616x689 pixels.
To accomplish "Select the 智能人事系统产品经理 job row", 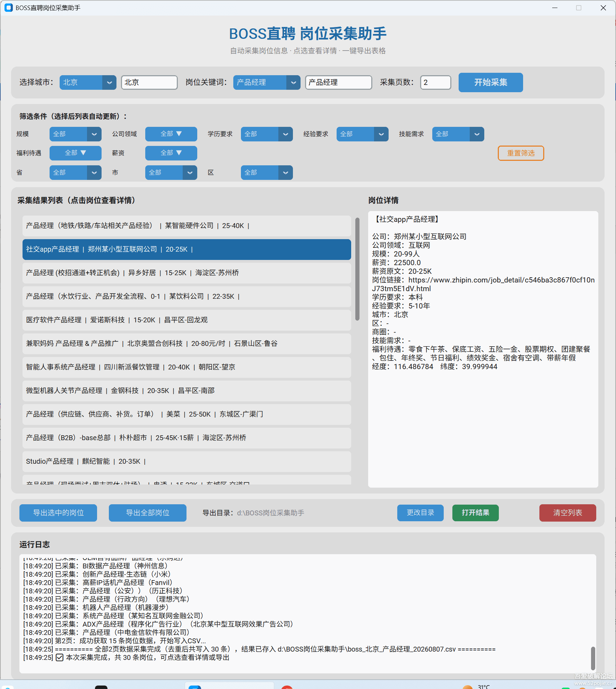I will click(x=186, y=367).
